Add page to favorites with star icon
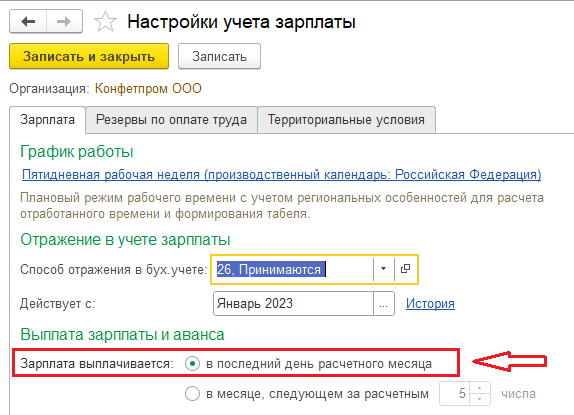 (105, 22)
